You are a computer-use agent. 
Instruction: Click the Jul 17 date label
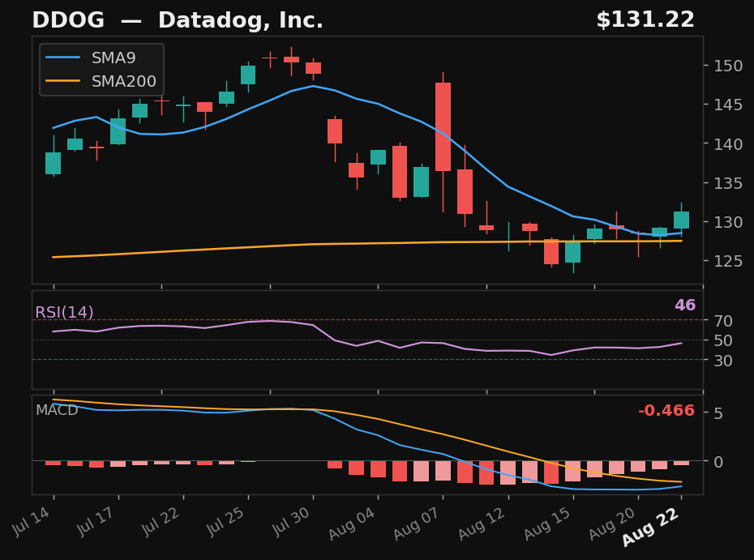coord(96,521)
